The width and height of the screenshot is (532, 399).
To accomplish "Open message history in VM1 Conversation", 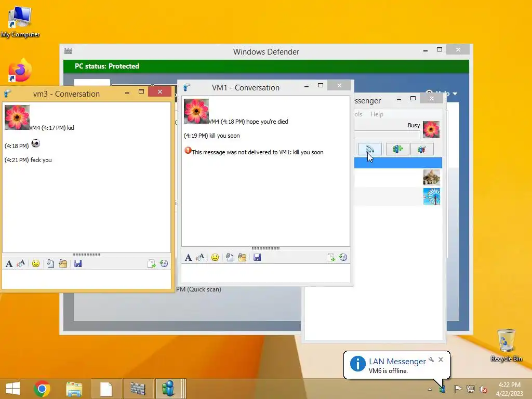I will pyautogui.click(x=343, y=258).
